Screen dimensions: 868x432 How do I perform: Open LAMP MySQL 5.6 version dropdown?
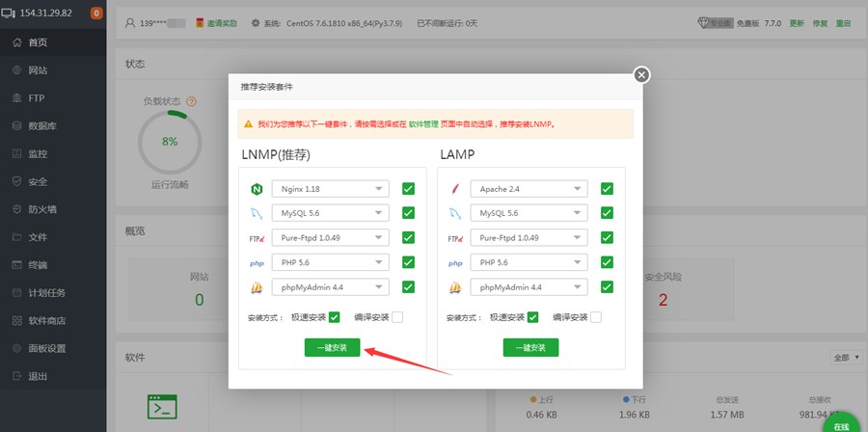[529, 213]
